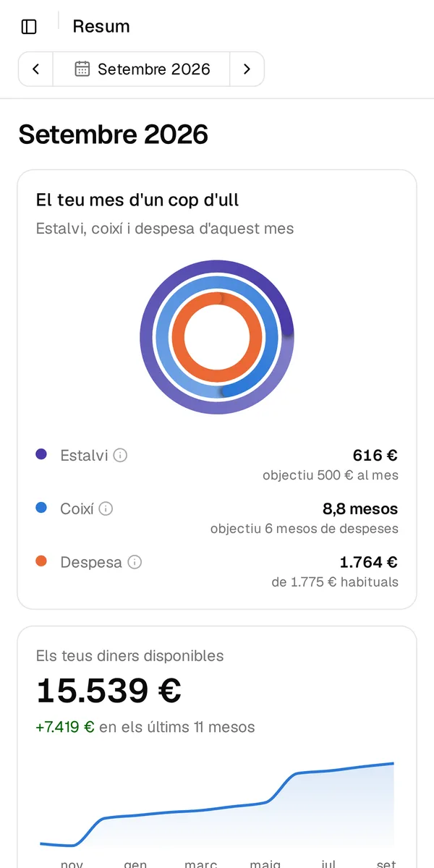Screen dimensions: 434x868
Task: Select the orange Despesa legend dot
Action: (x=41, y=561)
